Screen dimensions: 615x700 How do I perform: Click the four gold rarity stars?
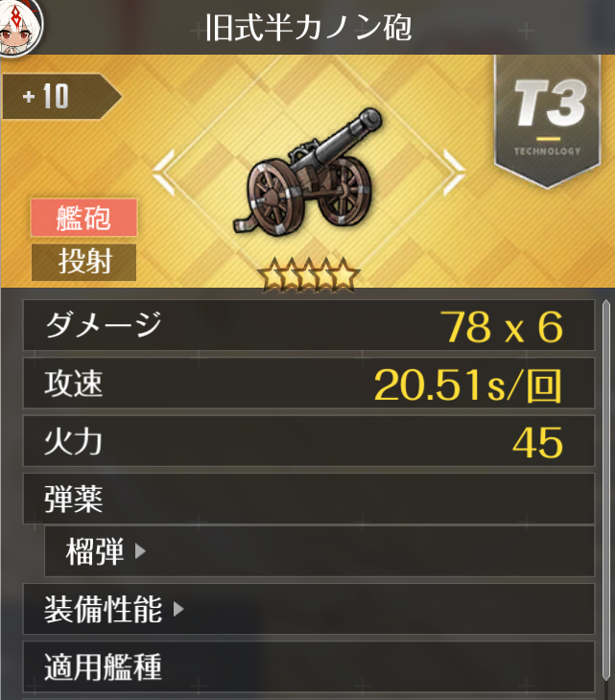(309, 274)
